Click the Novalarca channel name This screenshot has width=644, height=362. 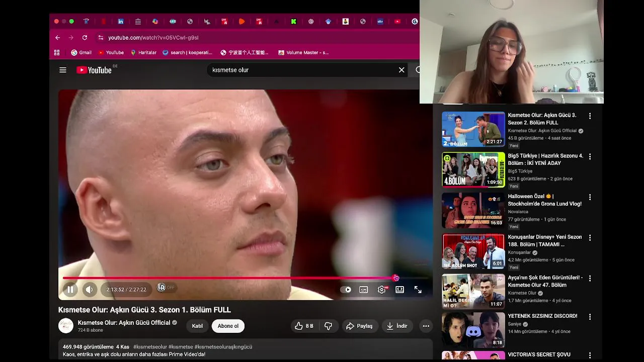(x=518, y=212)
